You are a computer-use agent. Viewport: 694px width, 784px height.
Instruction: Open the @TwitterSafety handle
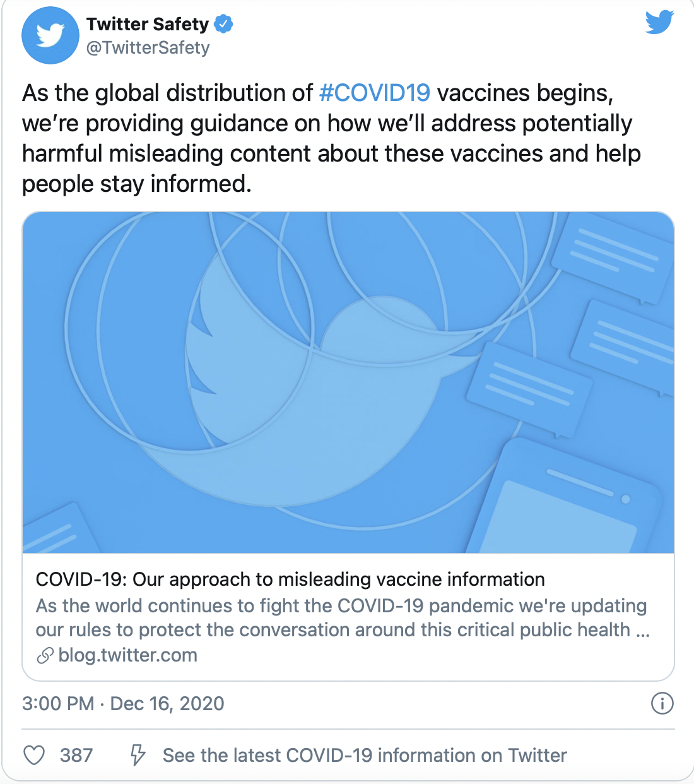148,48
